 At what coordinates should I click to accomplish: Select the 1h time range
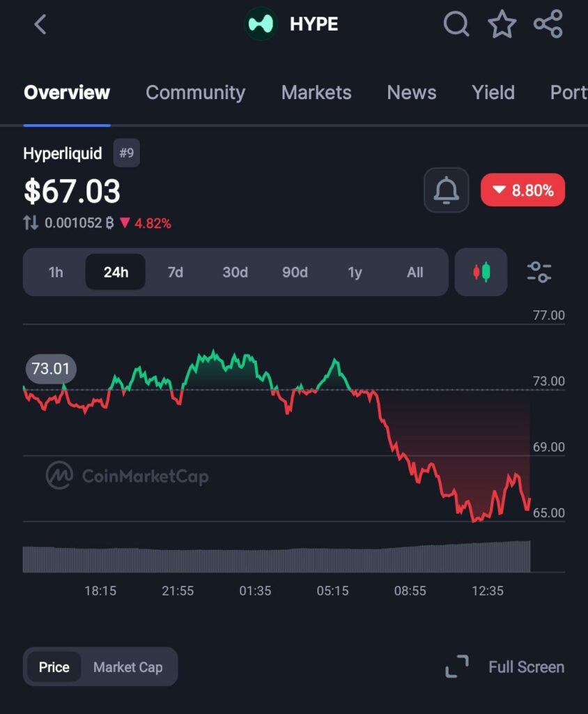(56, 273)
